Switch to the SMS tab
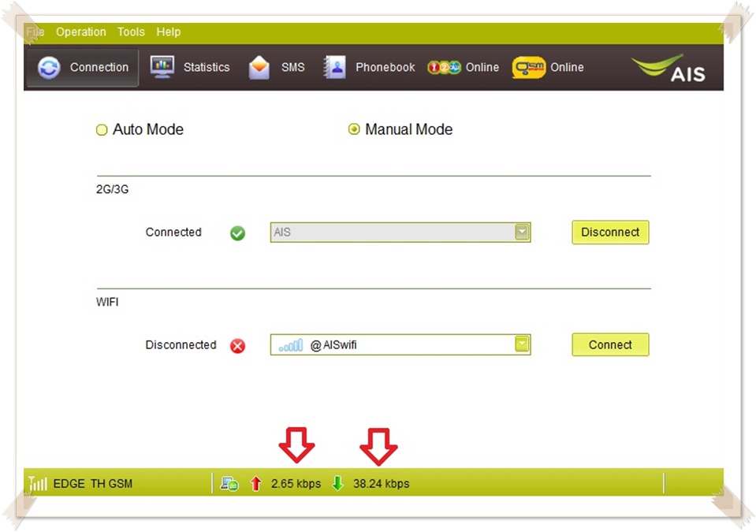The image size is (756, 532). pyautogui.click(x=277, y=68)
